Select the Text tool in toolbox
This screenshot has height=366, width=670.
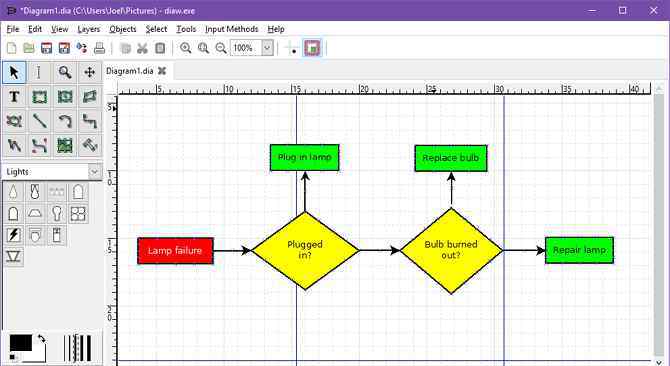[14, 97]
